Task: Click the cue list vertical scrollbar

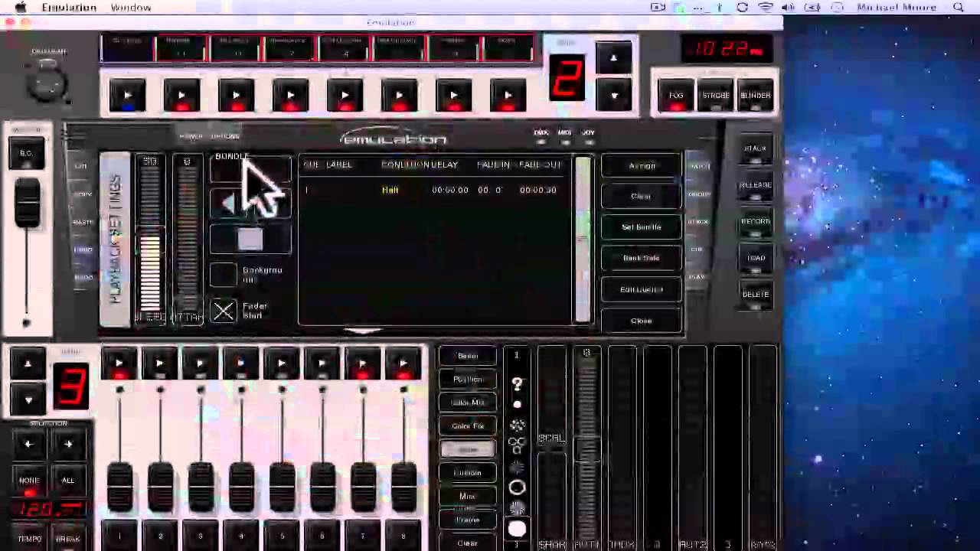Action: click(583, 239)
